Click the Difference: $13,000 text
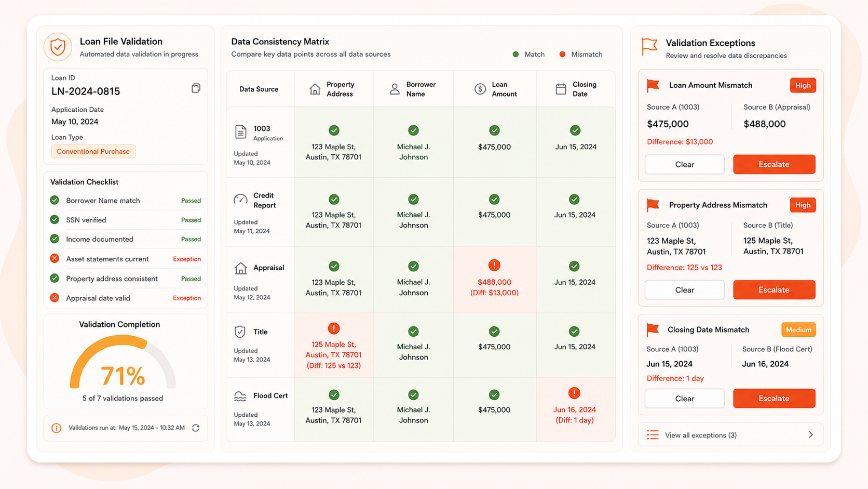 click(x=680, y=142)
